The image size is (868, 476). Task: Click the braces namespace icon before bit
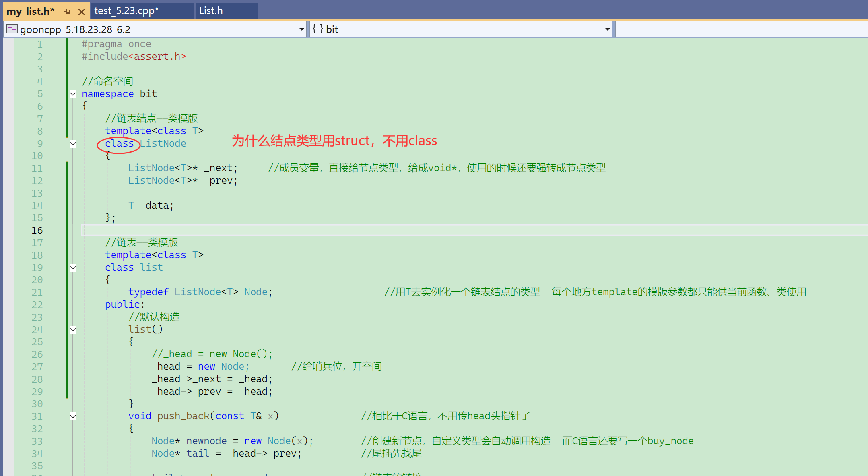point(318,29)
